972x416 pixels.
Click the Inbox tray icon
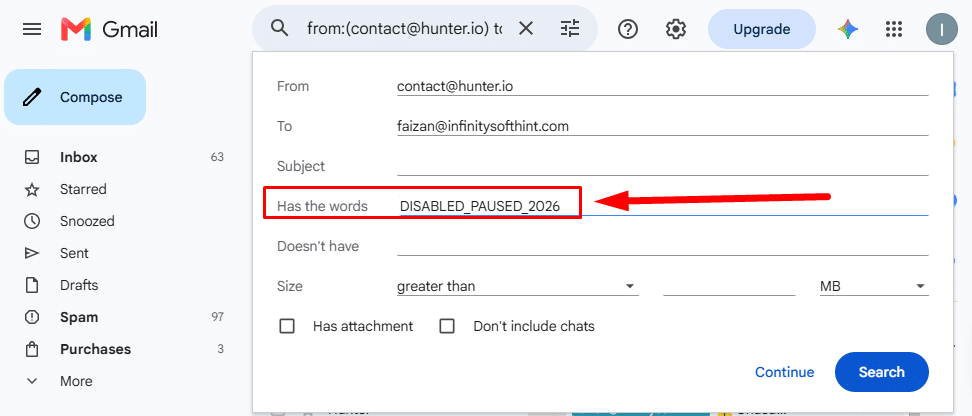[x=32, y=157]
